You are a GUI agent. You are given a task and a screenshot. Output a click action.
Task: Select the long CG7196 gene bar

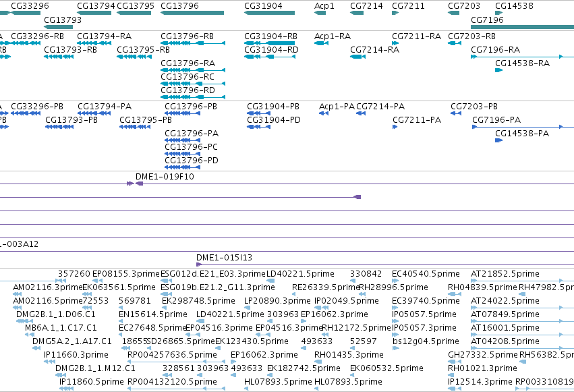point(522,27)
